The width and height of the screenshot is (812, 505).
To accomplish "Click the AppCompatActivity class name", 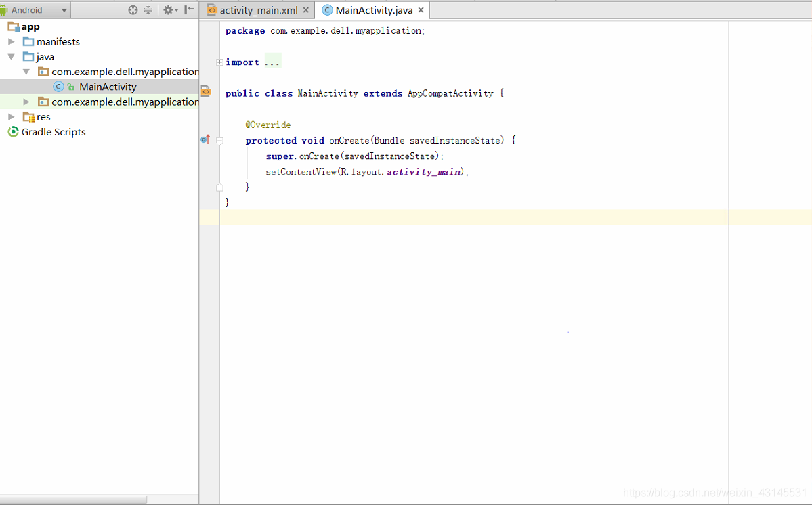I will (x=450, y=93).
